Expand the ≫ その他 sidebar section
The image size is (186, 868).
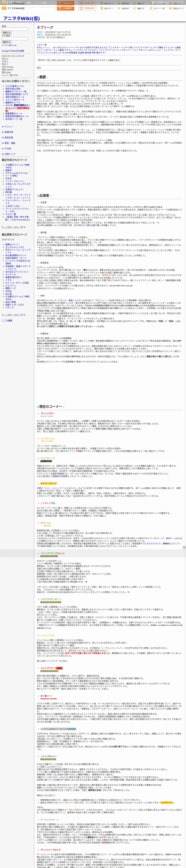(x=6, y=148)
